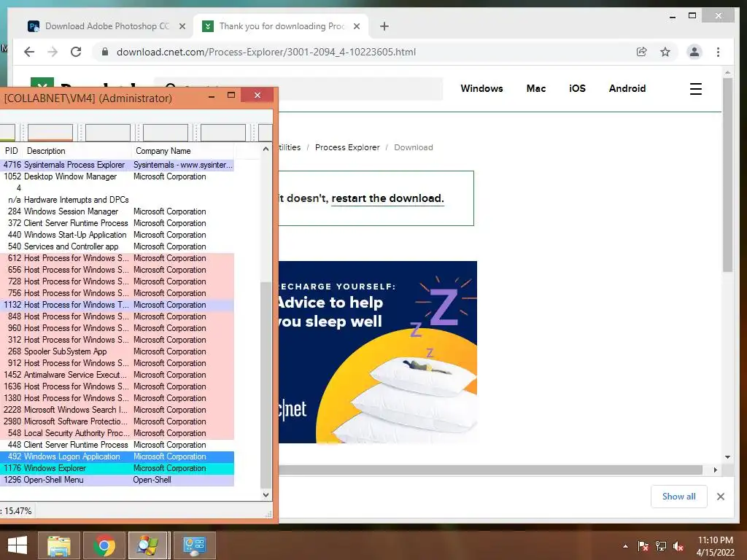This screenshot has width=747, height=560.
Task: Select the Microsoft Windows Search Indexer row
Action: [117, 410]
